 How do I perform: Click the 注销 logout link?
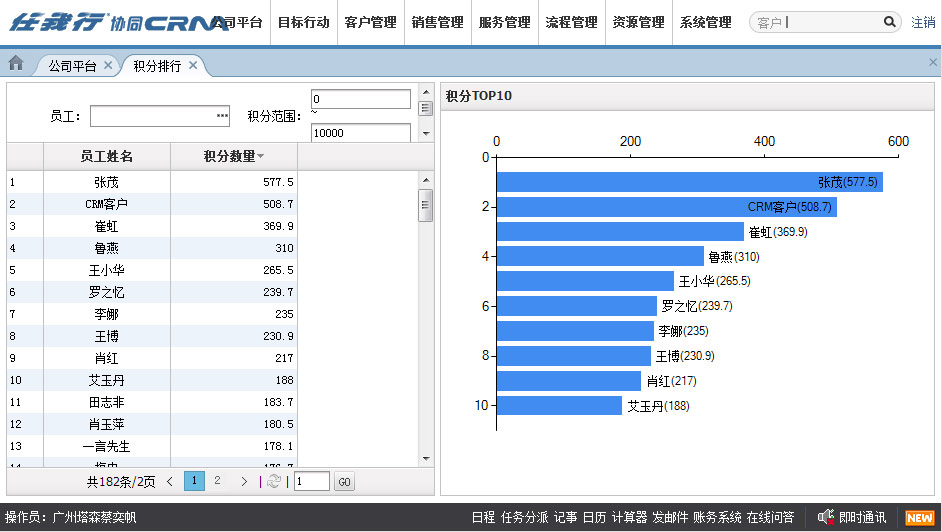pyautogui.click(x=923, y=22)
